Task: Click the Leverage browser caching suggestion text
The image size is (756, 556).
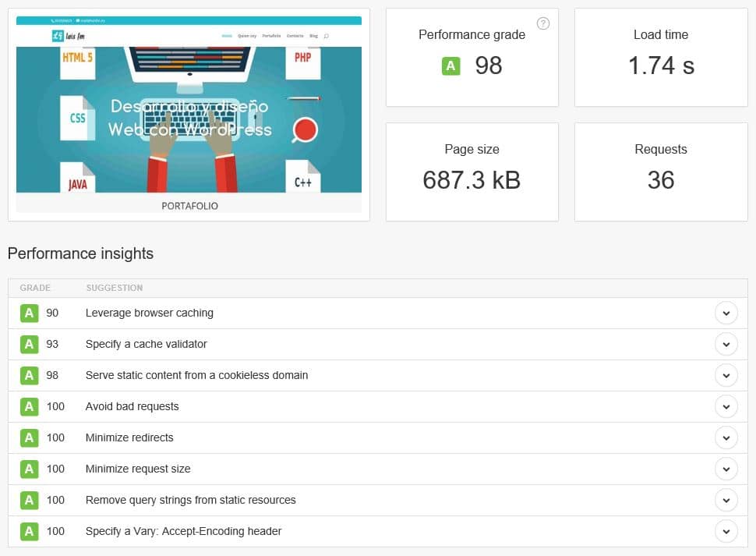Action: (x=150, y=313)
